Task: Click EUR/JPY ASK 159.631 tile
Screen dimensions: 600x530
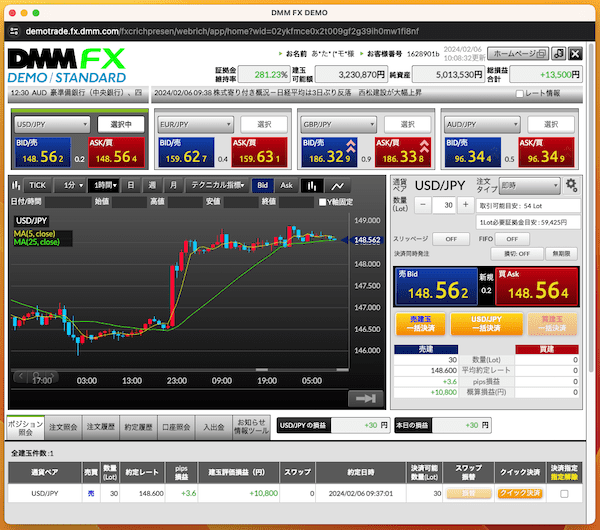Action: pos(259,152)
